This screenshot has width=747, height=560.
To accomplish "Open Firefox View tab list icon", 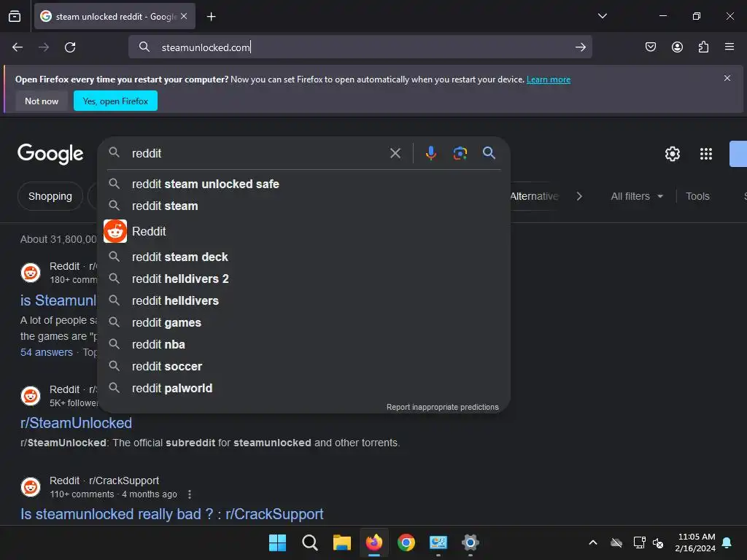I will pyautogui.click(x=15, y=16).
